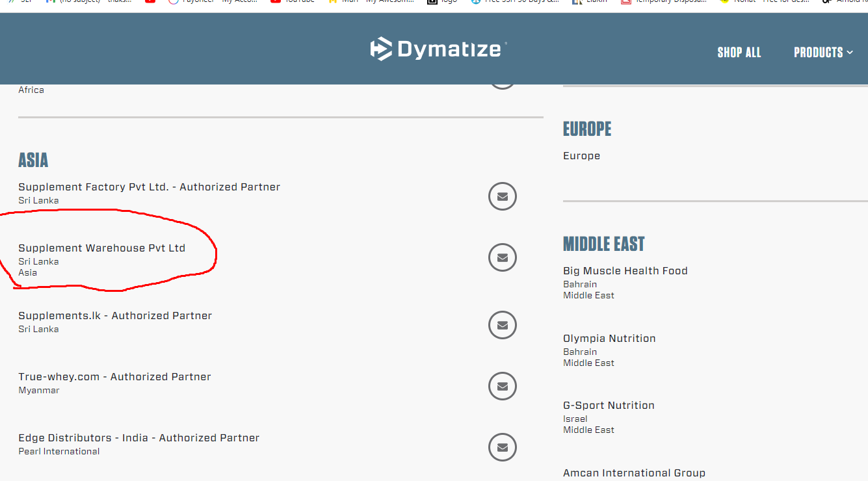Expand the PRODUCTS dropdown menu
868x481 pixels.
(x=823, y=53)
